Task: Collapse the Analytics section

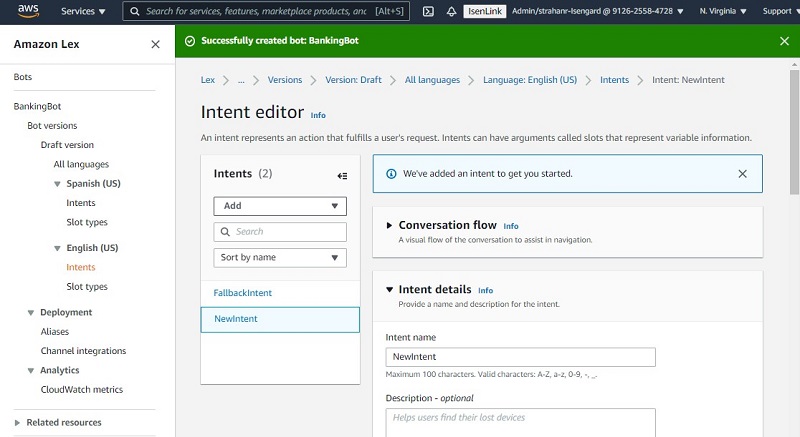Action: tap(31, 371)
